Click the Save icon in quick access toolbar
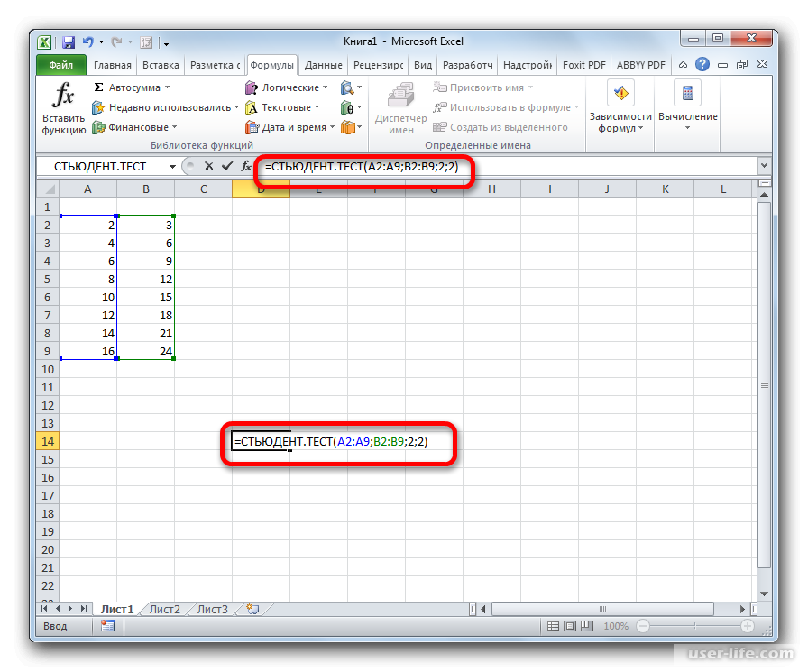The height and width of the screenshot is (672, 808). tap(68, 41)
